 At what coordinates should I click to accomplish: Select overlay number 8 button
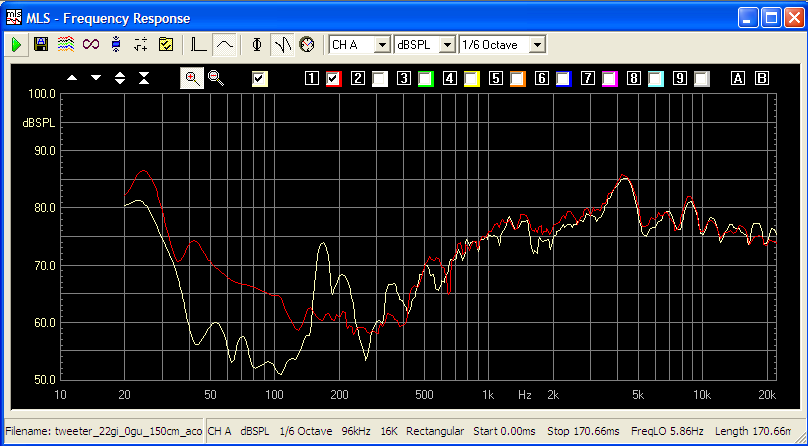(x=634, y=78)
